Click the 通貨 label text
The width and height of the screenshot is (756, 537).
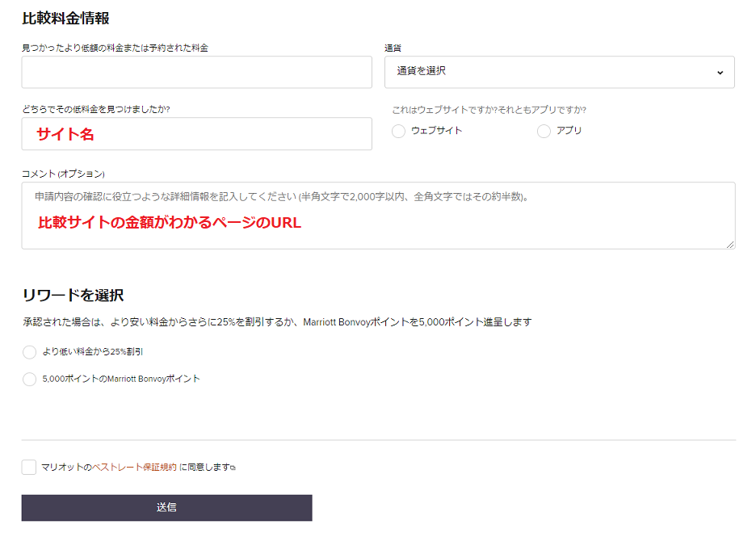(x=393, y=48)
